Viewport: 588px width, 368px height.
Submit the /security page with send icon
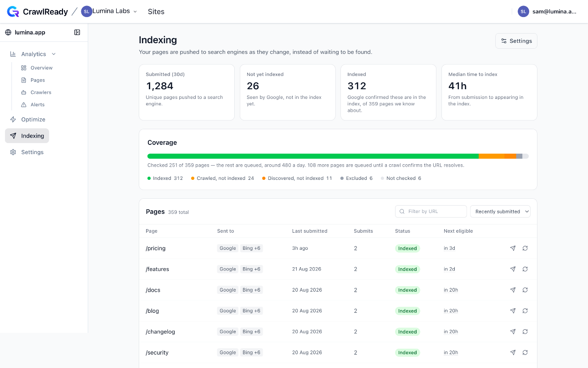[x=513, y=352]
